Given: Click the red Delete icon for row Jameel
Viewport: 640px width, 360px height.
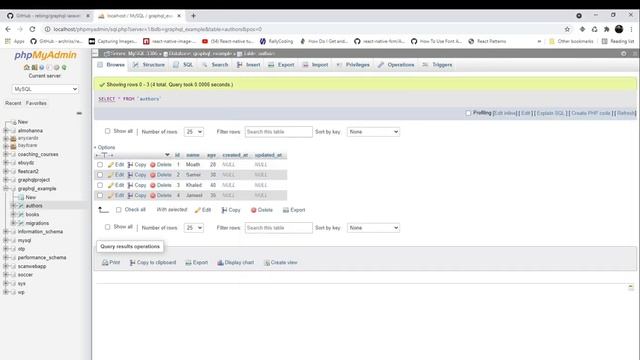Looking at the screenshot, I should coord(153,196).
